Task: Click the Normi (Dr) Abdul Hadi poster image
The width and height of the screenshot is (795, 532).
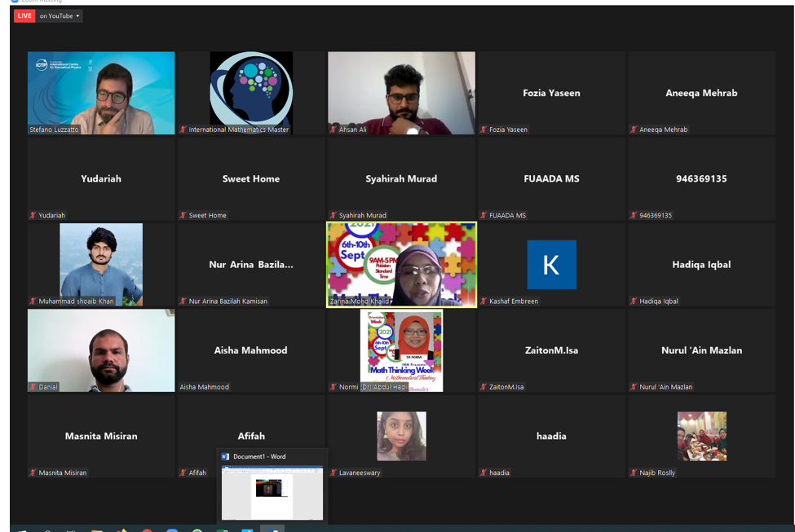Action: 401,350
